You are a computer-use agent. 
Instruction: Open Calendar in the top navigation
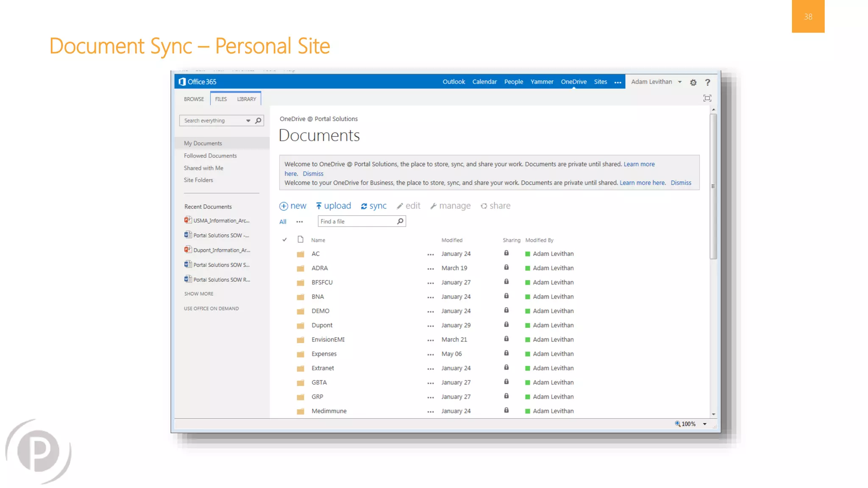click(484, 82)
